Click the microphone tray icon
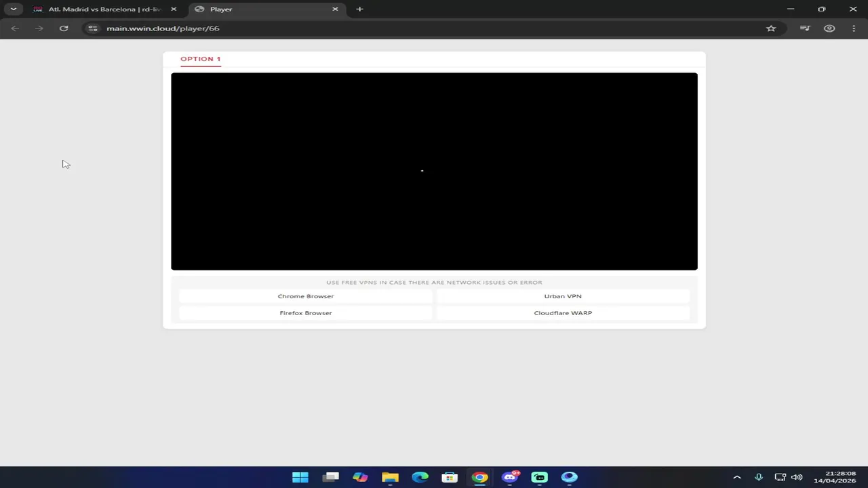The width and height of the screenshot is (868, 488). coord(759,477)
